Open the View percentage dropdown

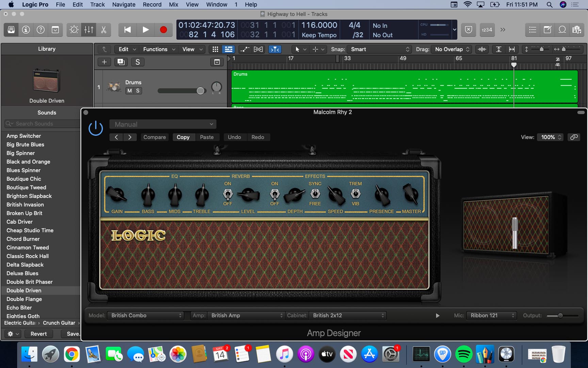(550, 137)
